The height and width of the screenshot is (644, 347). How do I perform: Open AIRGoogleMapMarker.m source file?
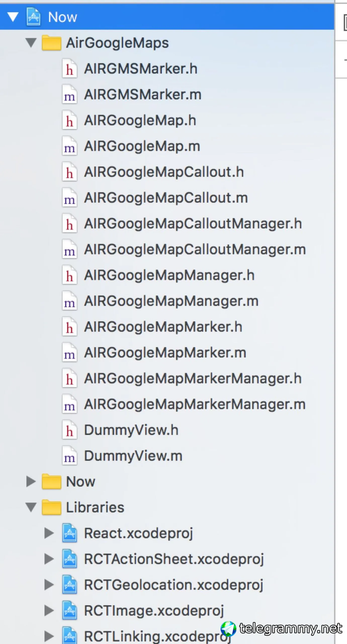click(x=165, y=353)
